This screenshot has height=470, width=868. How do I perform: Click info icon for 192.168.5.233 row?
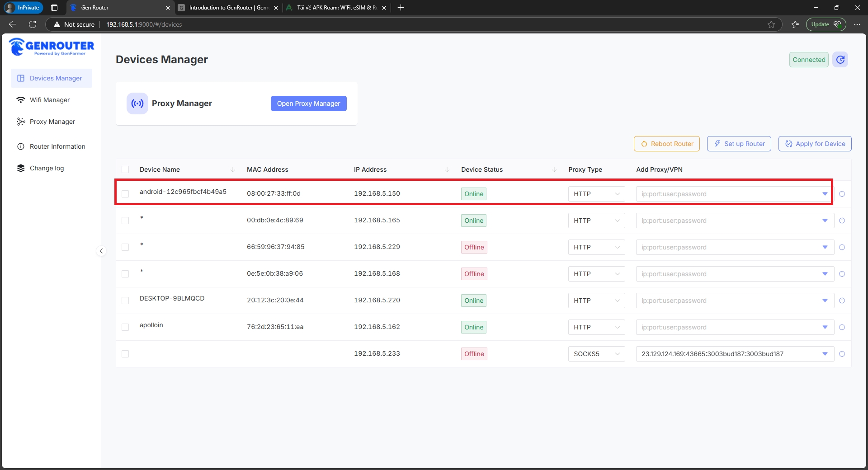(x=842, y=354)
